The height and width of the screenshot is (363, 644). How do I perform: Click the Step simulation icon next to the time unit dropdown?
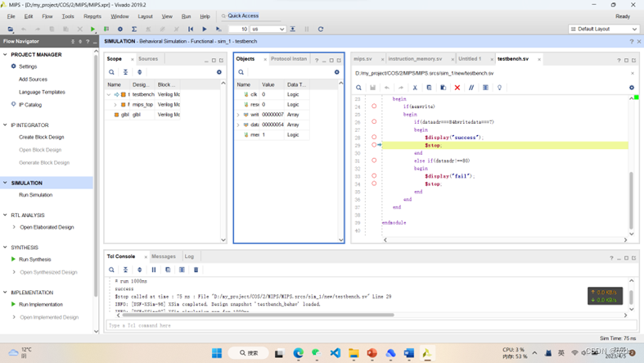point(292,29)
